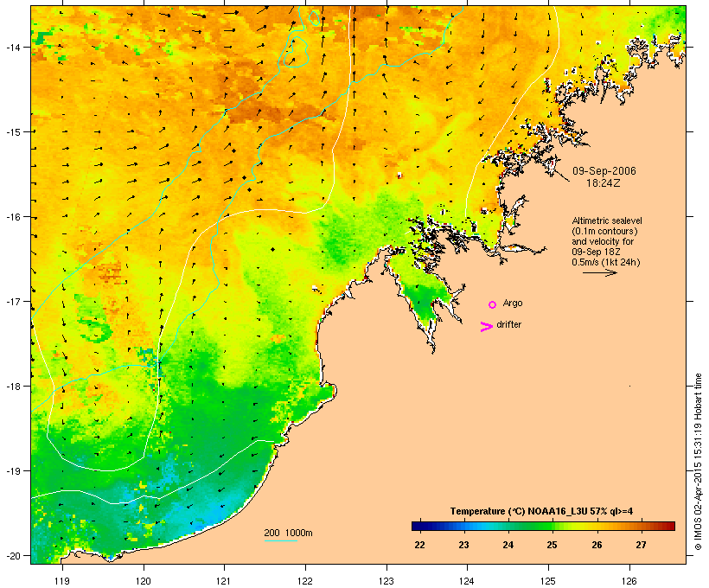Click the IMOS copyright timestamp text
This screenshot has height=588, width=709.
tap(698, 462)
